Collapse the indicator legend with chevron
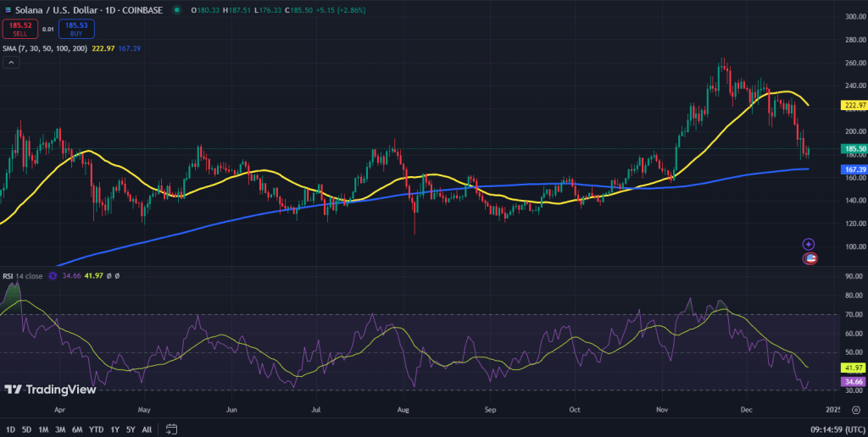 tap(10, 64)
